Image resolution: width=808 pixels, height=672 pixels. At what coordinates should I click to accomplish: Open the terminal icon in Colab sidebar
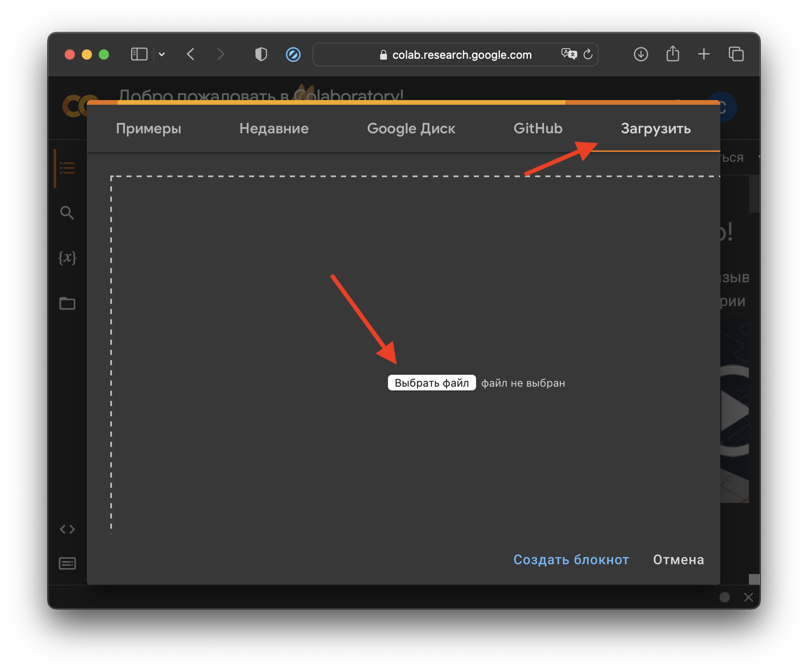67,563
